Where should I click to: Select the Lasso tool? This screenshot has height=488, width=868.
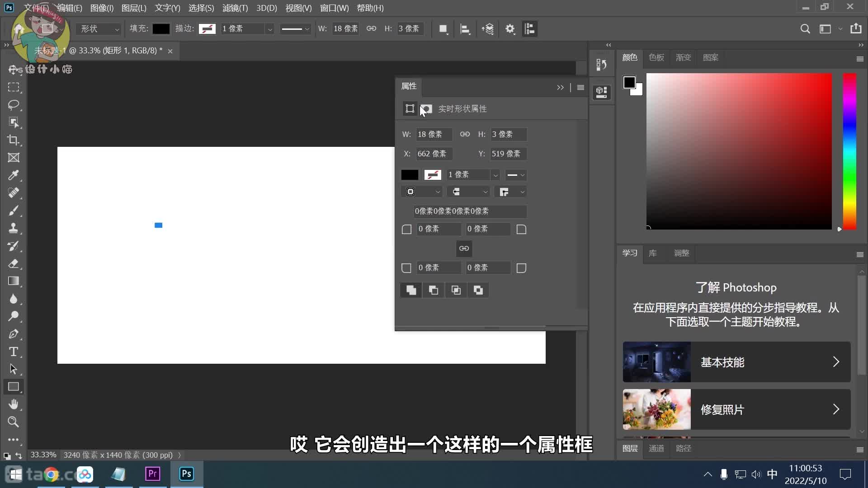(14, 105)
